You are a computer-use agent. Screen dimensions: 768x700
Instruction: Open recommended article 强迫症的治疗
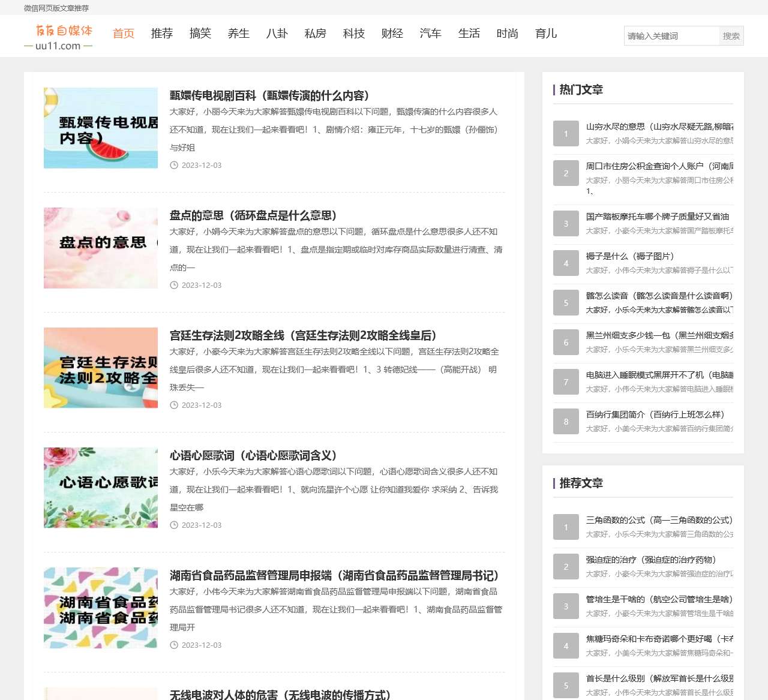[x=651, y=560]
